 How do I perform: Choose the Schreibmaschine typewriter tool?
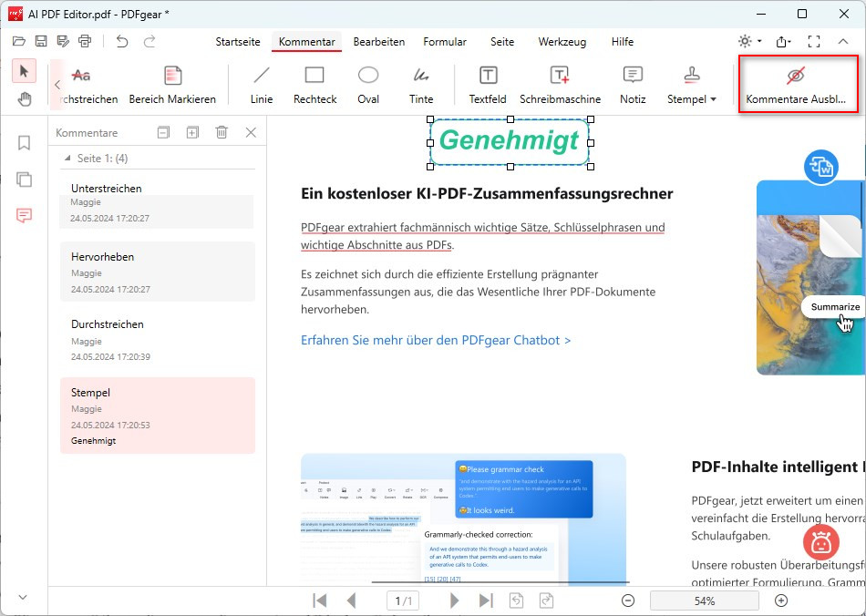[x=560, y=86]
